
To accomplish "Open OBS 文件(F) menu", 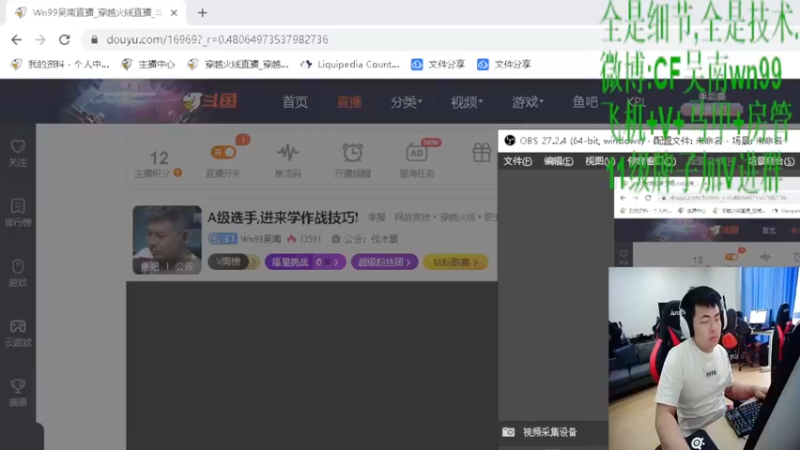I will [x=517, y=161].
